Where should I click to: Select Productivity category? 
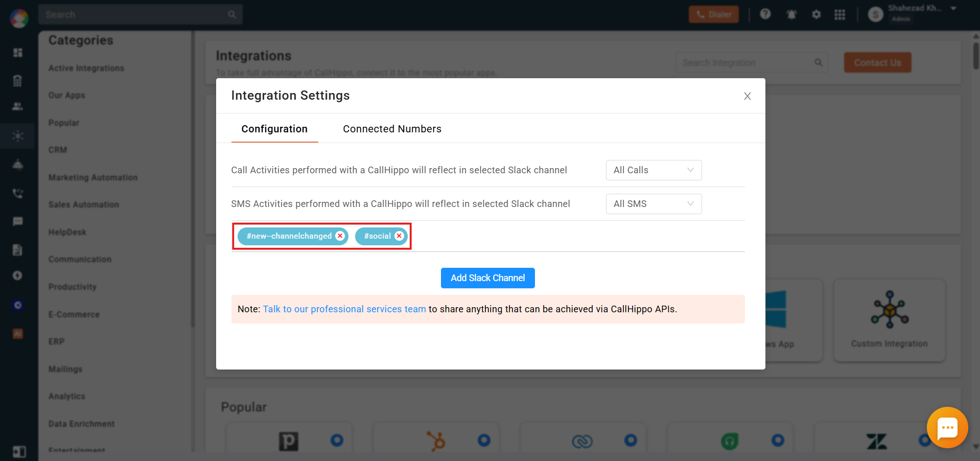73,287
